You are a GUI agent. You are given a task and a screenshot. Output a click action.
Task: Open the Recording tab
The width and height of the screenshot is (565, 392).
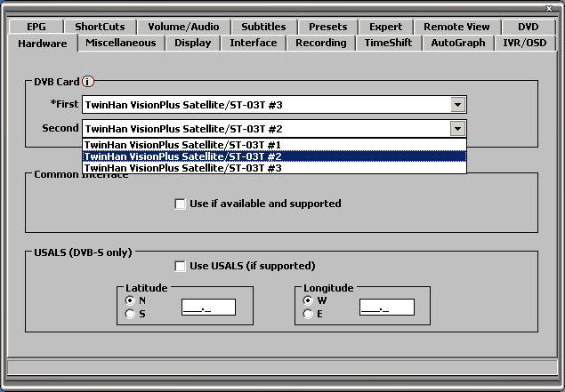(x=320, y=43)
